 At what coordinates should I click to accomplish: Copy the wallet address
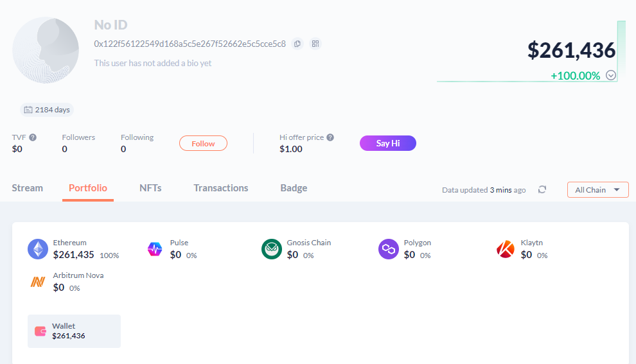tap(297, 44)
